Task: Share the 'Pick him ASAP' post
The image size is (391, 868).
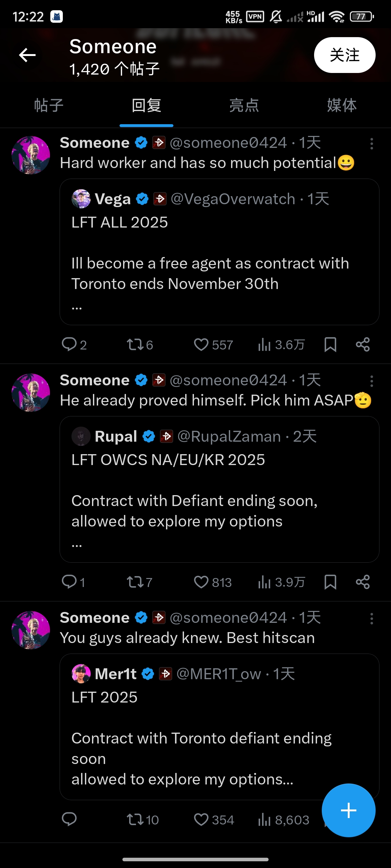Action: tap(363, 582)
